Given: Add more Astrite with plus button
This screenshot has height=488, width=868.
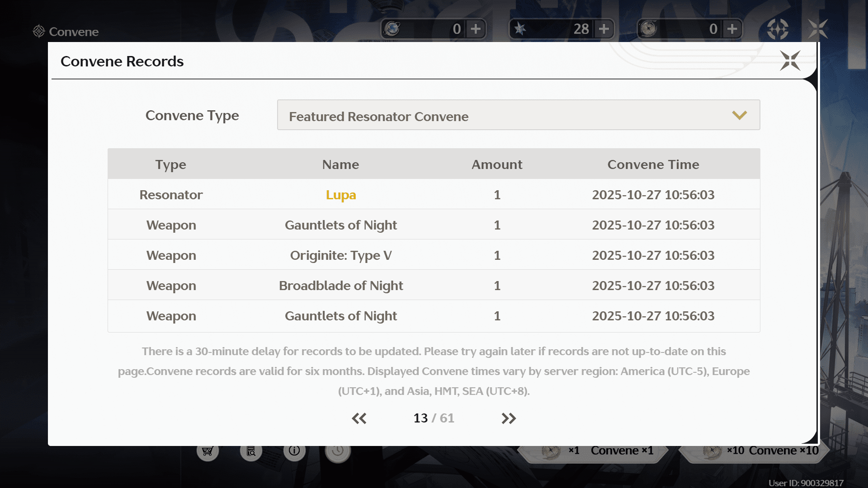Looking at the screenshot, I should 604,29.
